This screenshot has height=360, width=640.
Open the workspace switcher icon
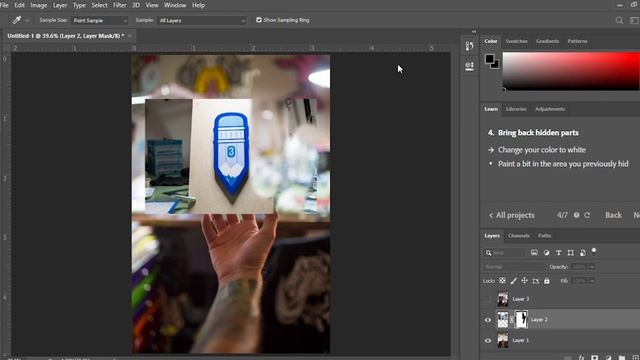pos(635,20)
